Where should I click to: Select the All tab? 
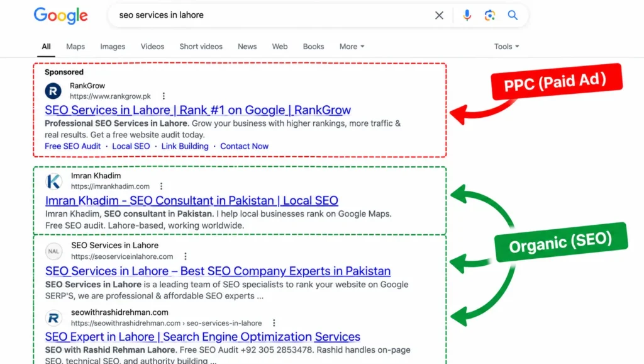(x=46, y=47)
